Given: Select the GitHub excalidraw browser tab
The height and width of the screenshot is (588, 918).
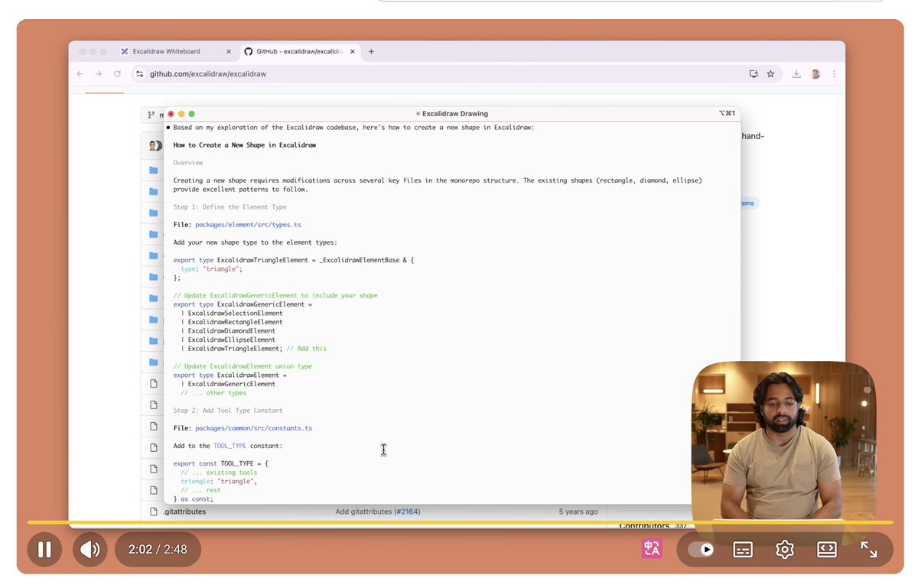Looking at the screenshot, I should 298,51.
